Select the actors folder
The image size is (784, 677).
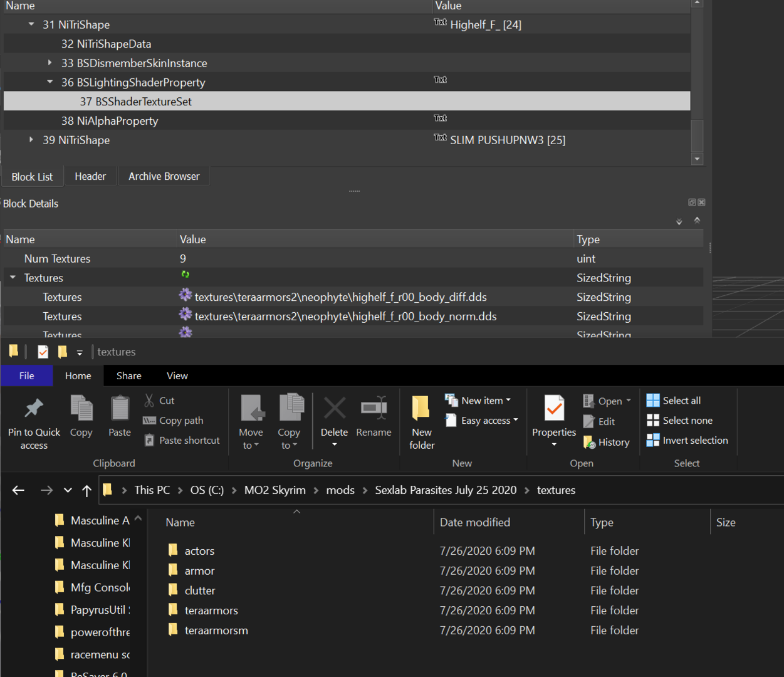199,551
